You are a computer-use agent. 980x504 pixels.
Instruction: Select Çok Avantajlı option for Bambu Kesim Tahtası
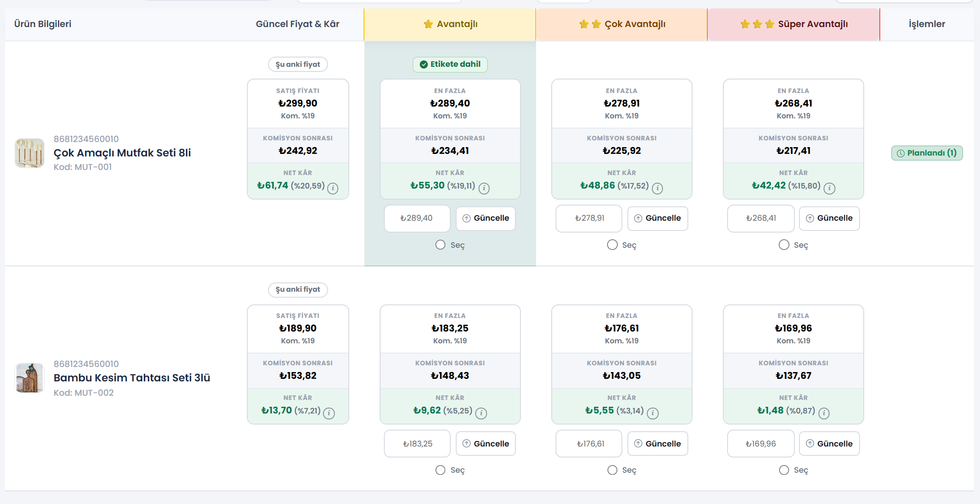click(x=612, y=470)
